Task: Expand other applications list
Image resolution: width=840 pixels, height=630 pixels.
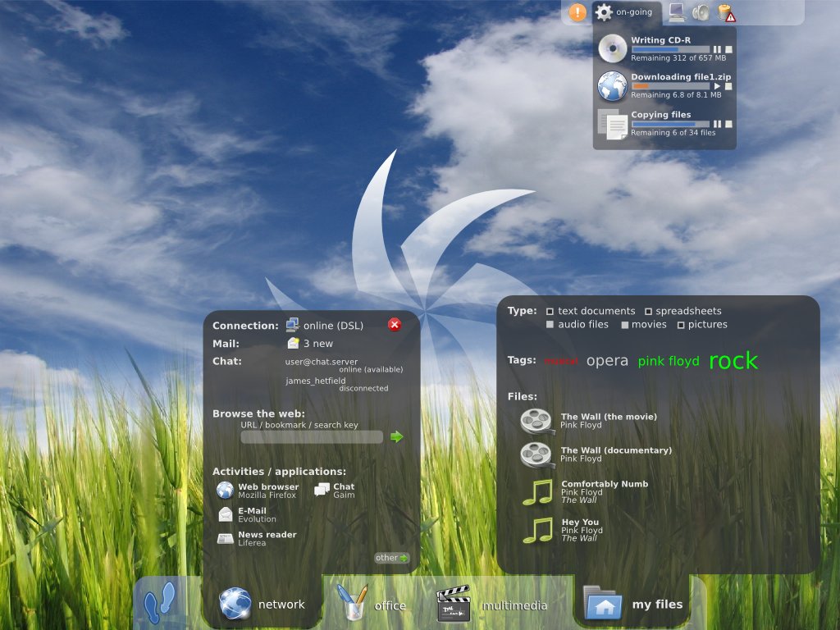Action: pos(391,558)
